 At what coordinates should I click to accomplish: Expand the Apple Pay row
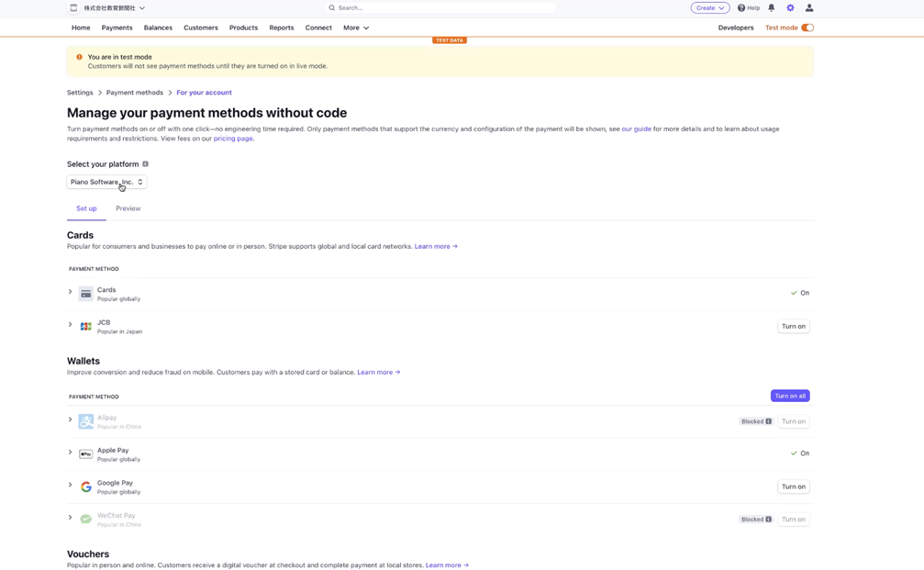70,453
